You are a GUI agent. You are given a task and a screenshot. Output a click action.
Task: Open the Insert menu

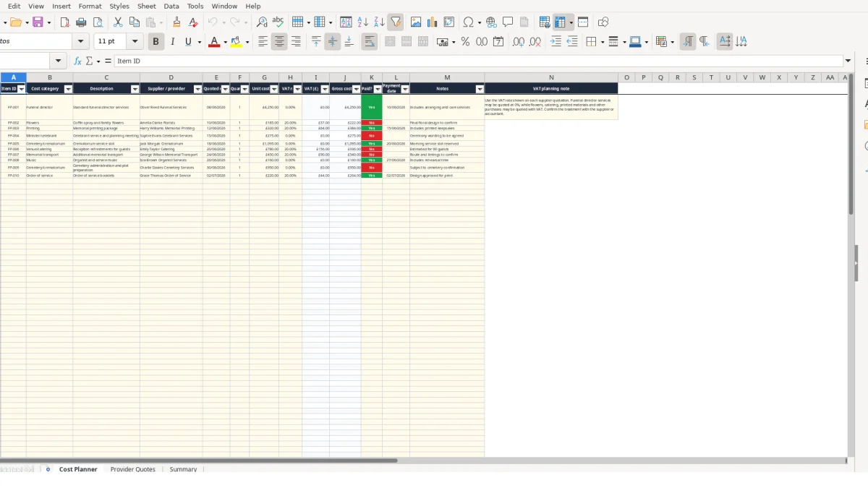tap(61, 6)
